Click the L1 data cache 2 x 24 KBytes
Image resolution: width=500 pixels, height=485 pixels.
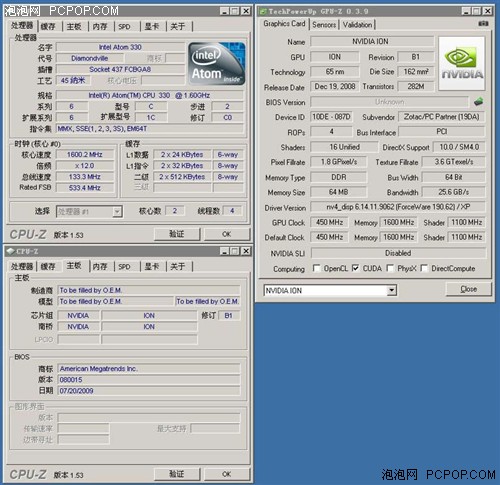point(182,155)
